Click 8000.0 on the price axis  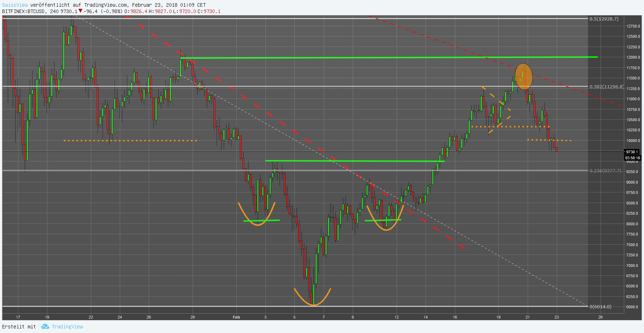click(632, 224)
